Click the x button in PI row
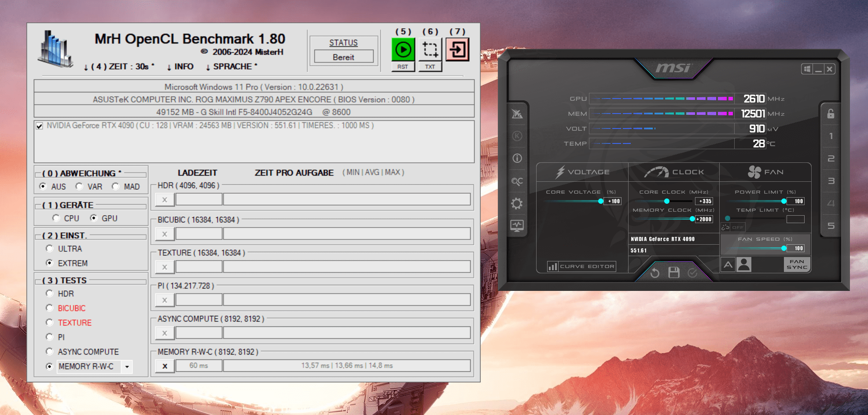Image resolution: width=868 pixels, height=415 pixels. [x=165, y=300]
